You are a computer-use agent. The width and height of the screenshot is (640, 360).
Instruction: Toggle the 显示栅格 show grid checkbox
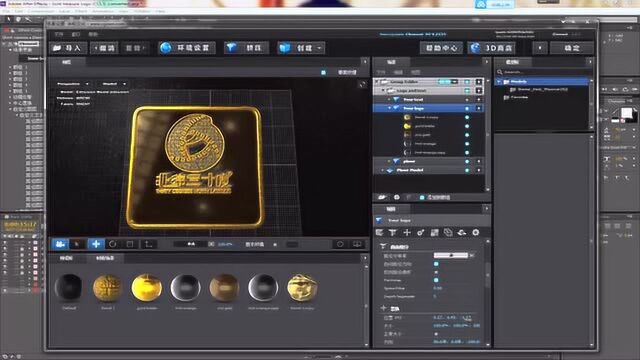click(275, 244)
